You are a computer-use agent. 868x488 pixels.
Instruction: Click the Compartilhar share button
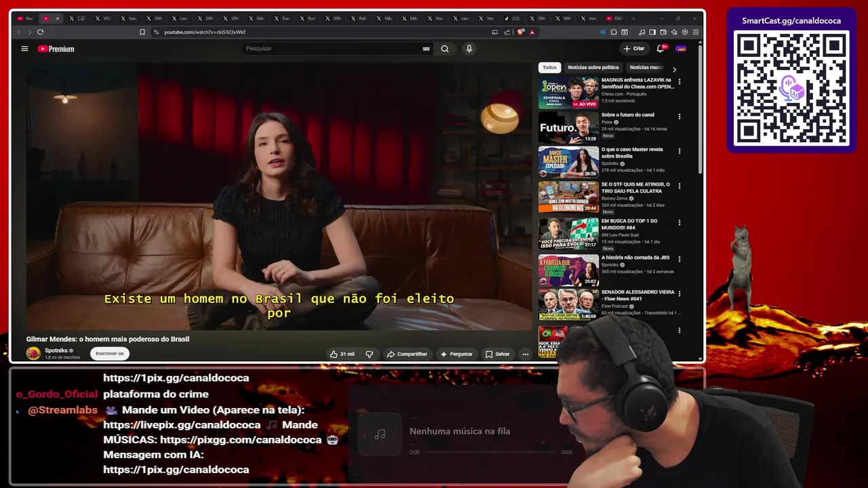pyautogui.click(x=407, y=354)
